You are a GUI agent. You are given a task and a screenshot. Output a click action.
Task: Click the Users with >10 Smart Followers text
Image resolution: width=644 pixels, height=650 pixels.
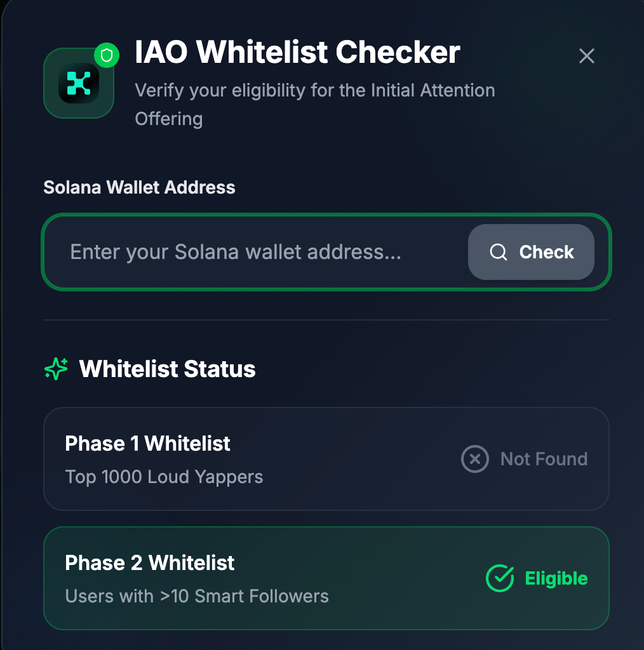coord(197,596)
